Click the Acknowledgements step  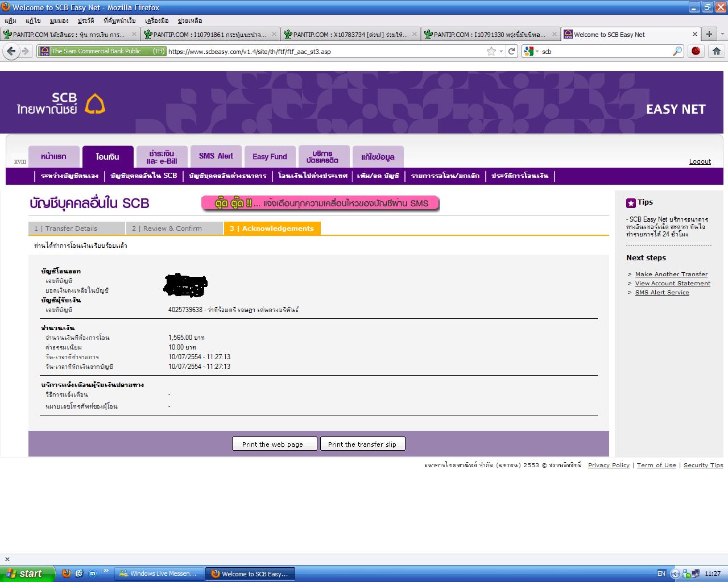point(272,228)
